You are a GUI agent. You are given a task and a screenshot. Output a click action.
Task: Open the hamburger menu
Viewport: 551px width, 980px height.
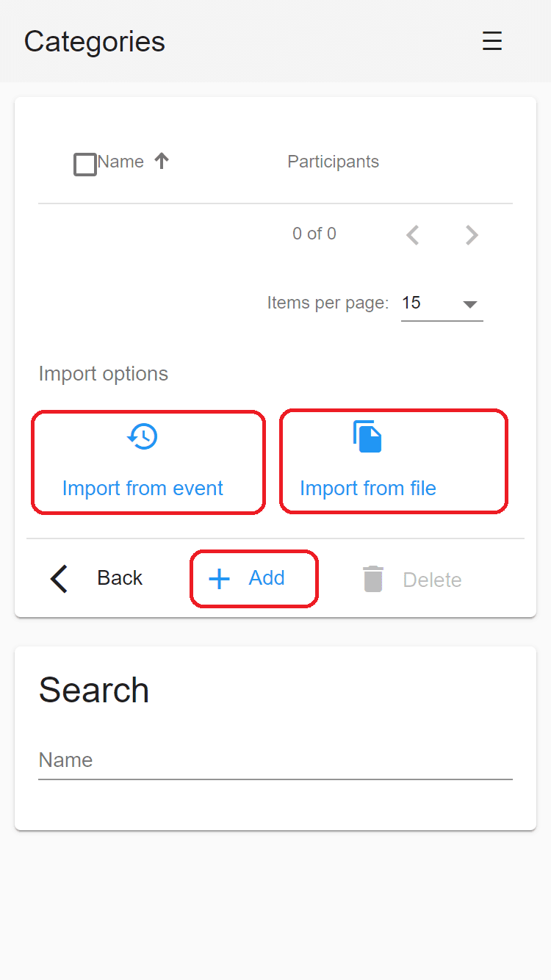pos(491,41)
